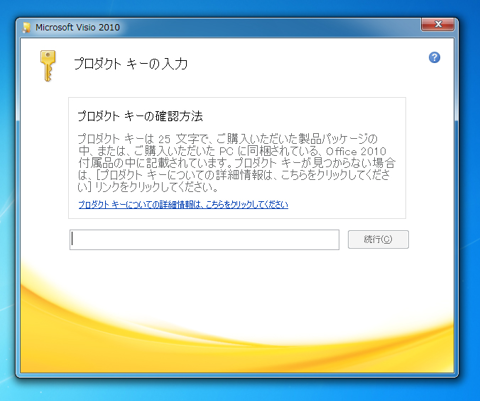Click the golden key icon
This screenshot has height=401, width=480.
pos(48,66)
